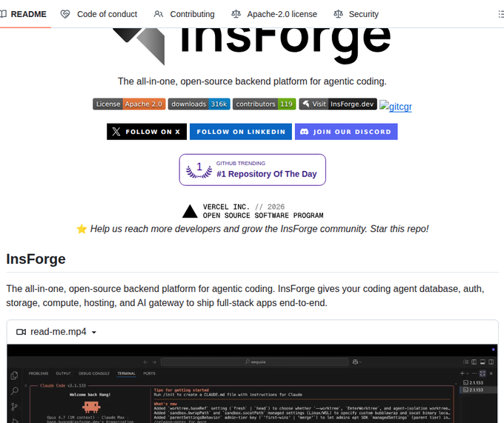This screenshot has width=504, height=423.
Task: Expand the read-me.mp4 dropdown arrow
Action: 94,332
